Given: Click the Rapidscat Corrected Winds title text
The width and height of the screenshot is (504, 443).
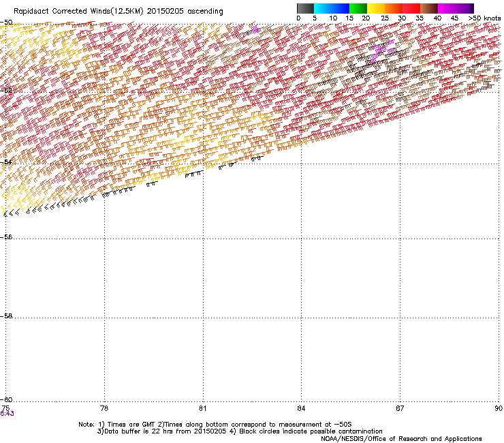Looking at the screenshot, I should point(119,11).
